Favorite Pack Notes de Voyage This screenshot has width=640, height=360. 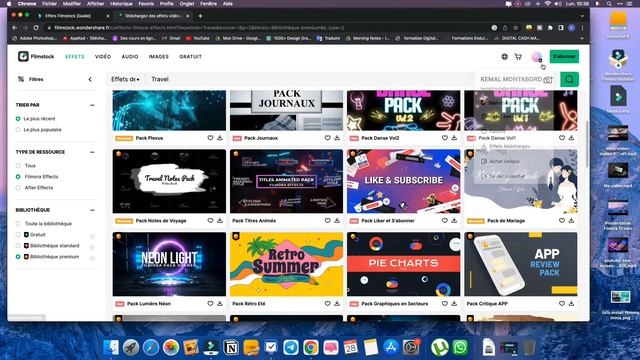click(210, 220)
